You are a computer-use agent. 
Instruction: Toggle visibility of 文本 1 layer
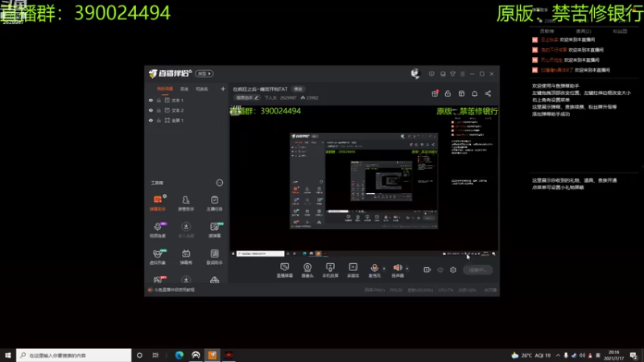[x=151, y=100]
